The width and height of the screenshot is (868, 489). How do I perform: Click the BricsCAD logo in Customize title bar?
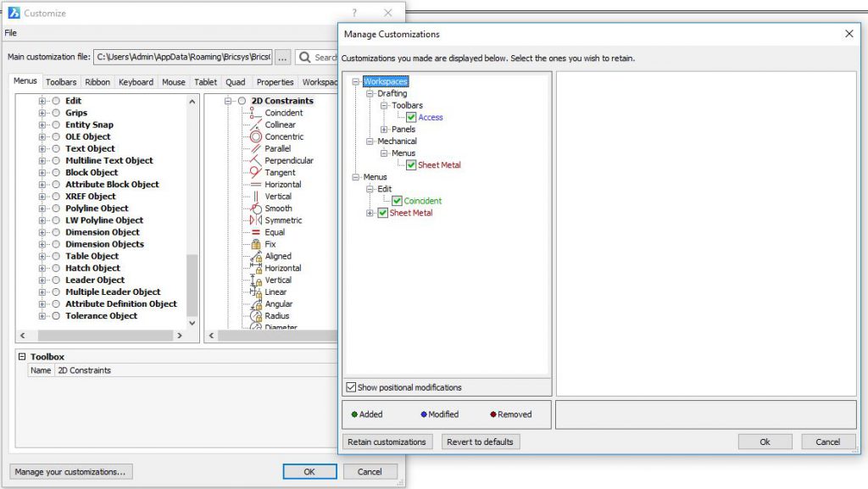(x=14, y=13)
